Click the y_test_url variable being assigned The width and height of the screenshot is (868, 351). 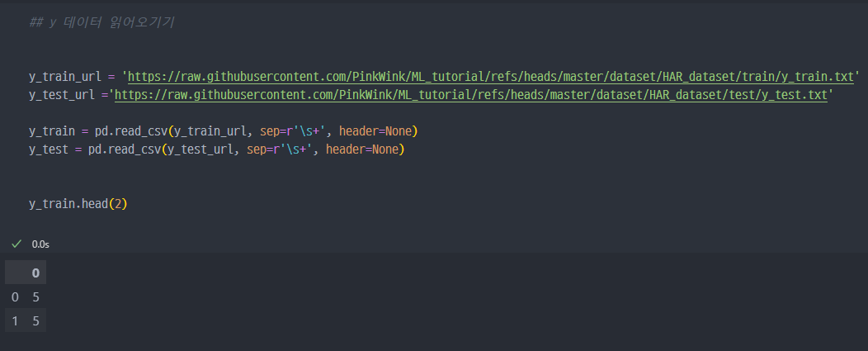(62, 94)
